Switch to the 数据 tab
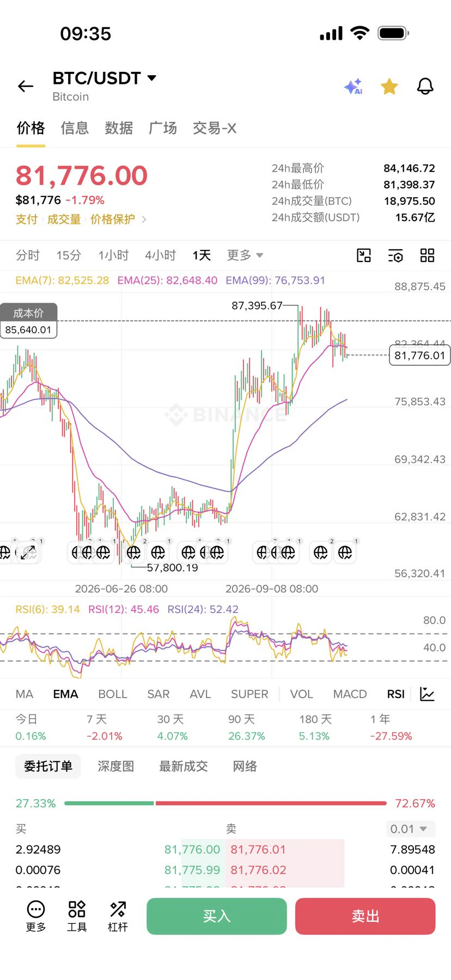This screenshot has height=980, width=451. click(119, 128)
